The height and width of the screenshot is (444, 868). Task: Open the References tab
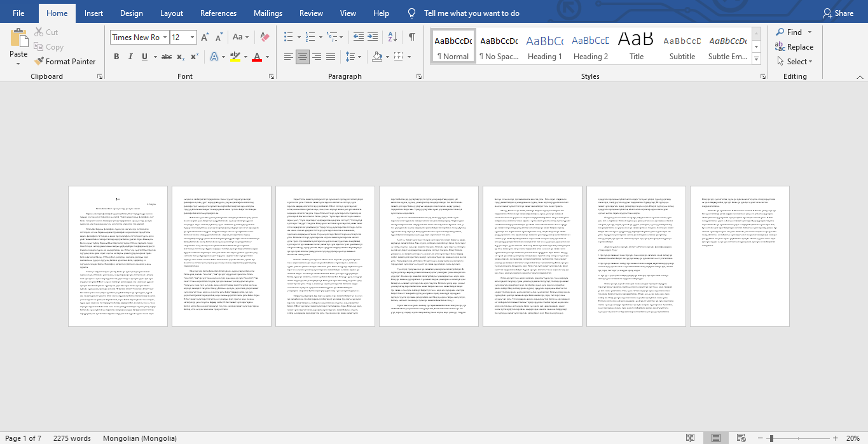[x=219, y=13]
